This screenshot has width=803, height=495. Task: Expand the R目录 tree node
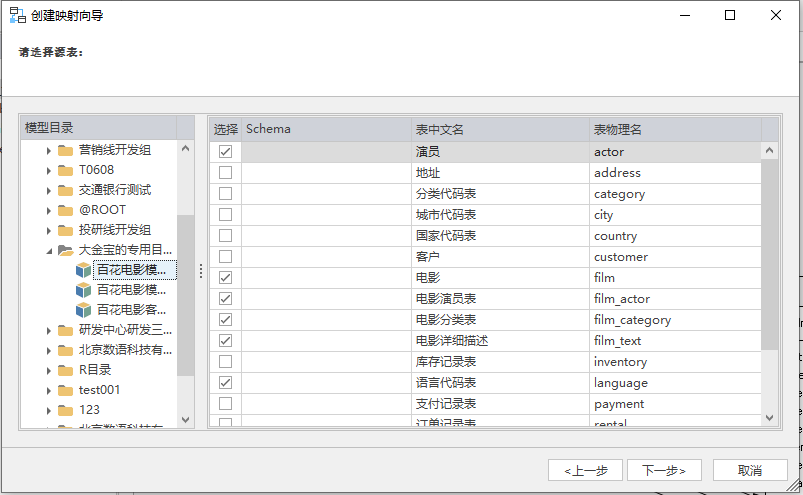pyautogui.click(x=49, y=371)
